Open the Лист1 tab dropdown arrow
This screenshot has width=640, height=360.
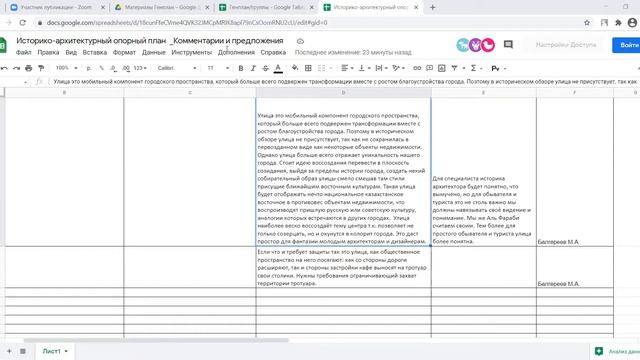coord(66,351)
